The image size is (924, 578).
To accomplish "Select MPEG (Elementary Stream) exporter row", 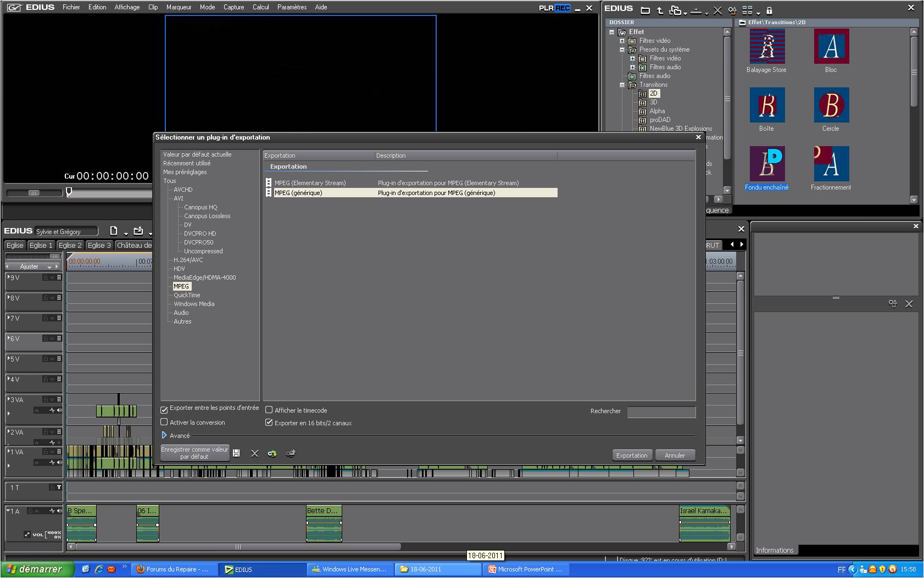I will pos(411,183).
